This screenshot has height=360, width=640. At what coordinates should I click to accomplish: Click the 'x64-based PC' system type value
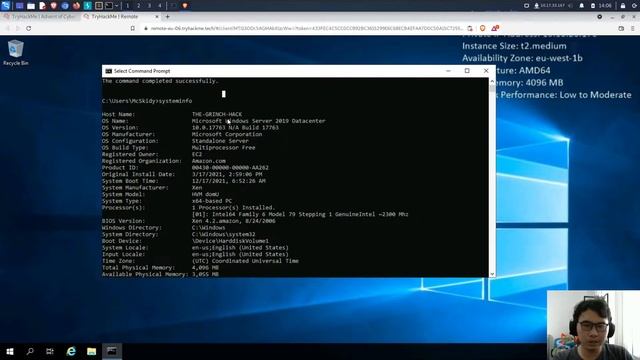coord(212,201)
